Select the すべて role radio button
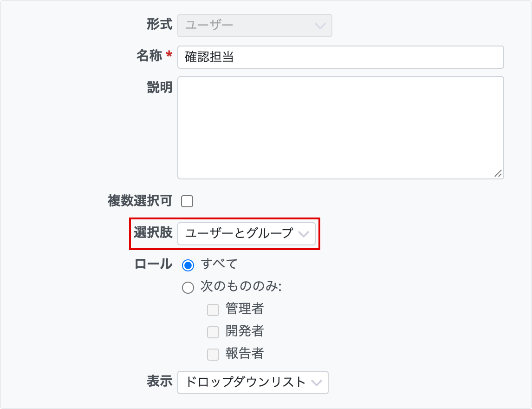 pyautogui.click(x=188, y=265)
